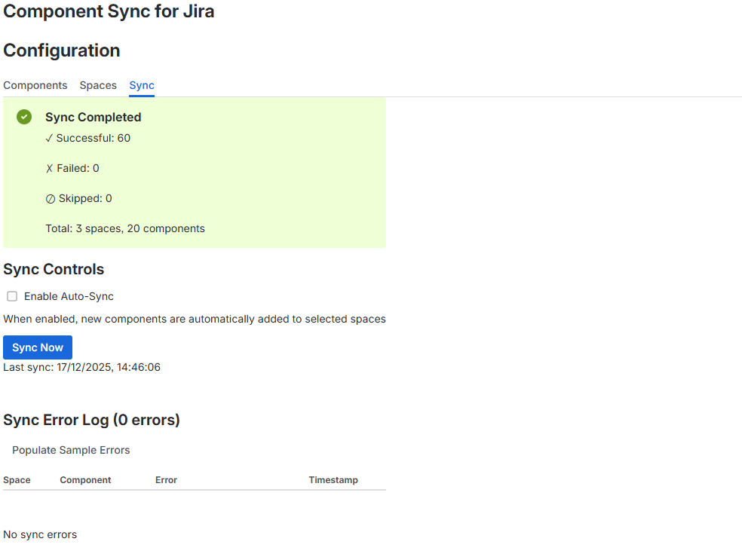Click the Configuration heading
Screen dimensions: 742x560
pos(61,50)
